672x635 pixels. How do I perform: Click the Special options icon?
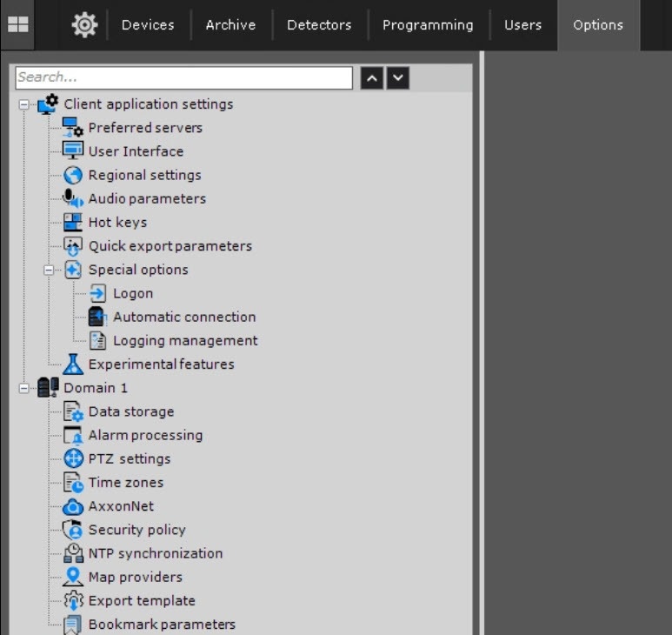(x=73, y=270)
